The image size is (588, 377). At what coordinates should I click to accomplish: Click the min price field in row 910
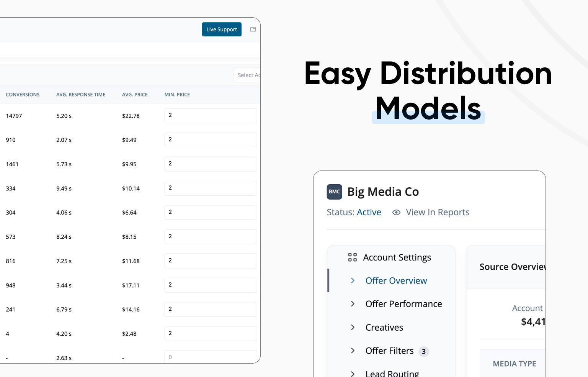click(211, 140)
